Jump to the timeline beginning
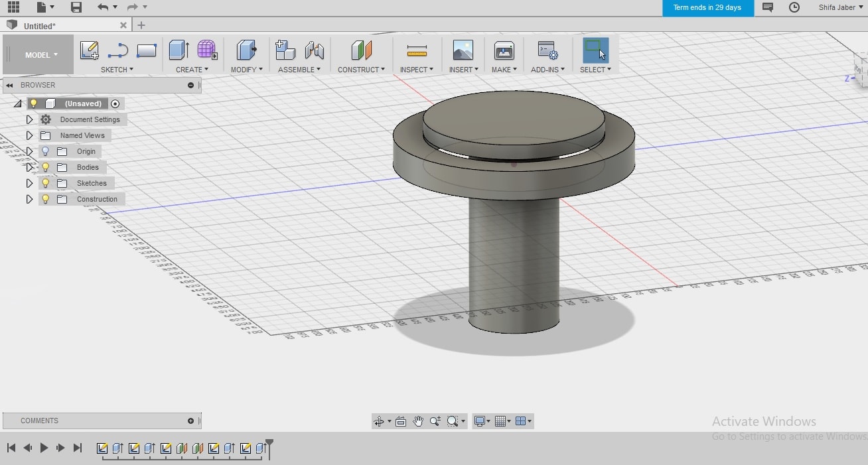 click(11, 448)
